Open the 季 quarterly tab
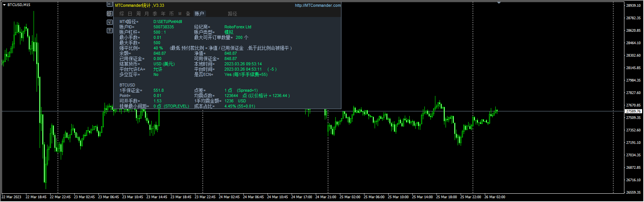This screenshot has height=202, width=644. pos(155,14)
